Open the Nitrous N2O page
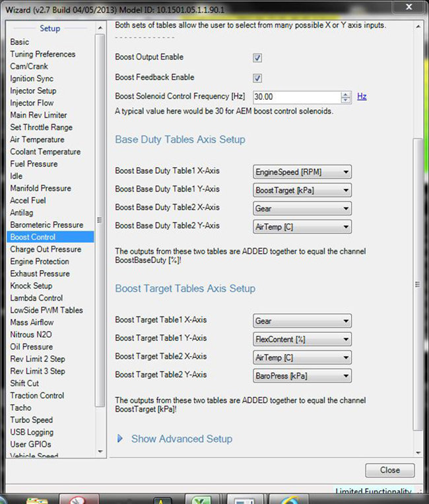This screenshot has height=504, width=429. (31, 335)
